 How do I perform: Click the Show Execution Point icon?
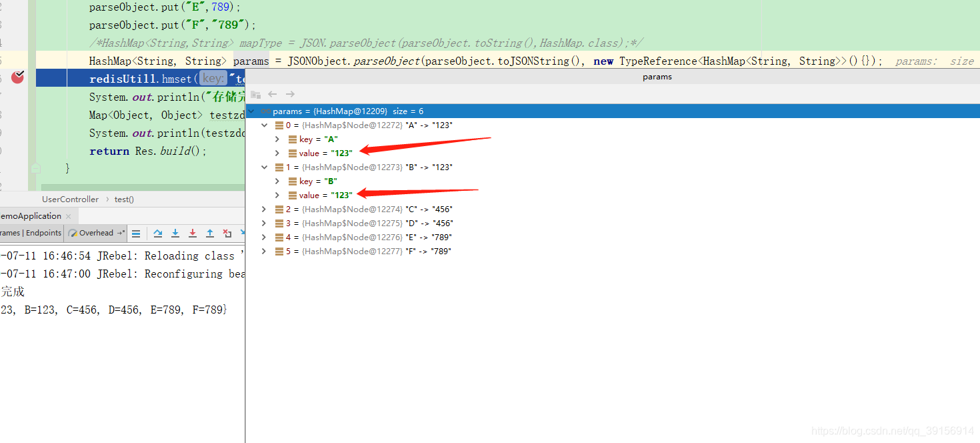pyautogui.click(x=136, y=234)
